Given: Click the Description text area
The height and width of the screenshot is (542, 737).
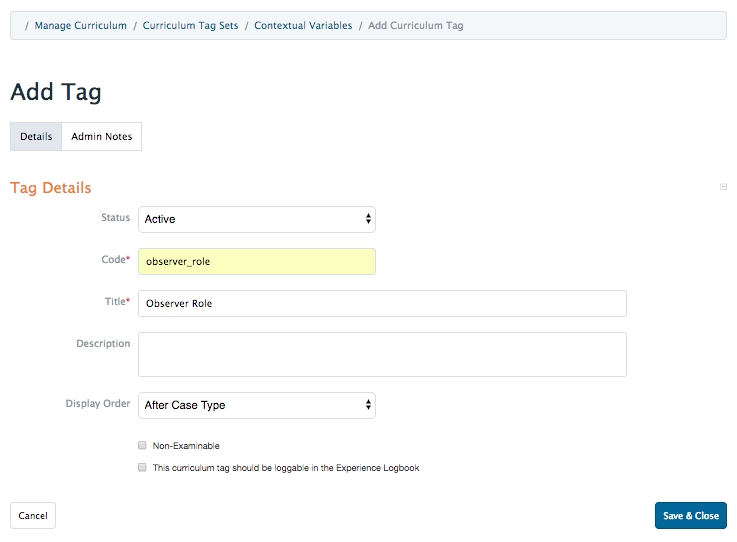Looking at the screenshot, I should tap(382, 354).
